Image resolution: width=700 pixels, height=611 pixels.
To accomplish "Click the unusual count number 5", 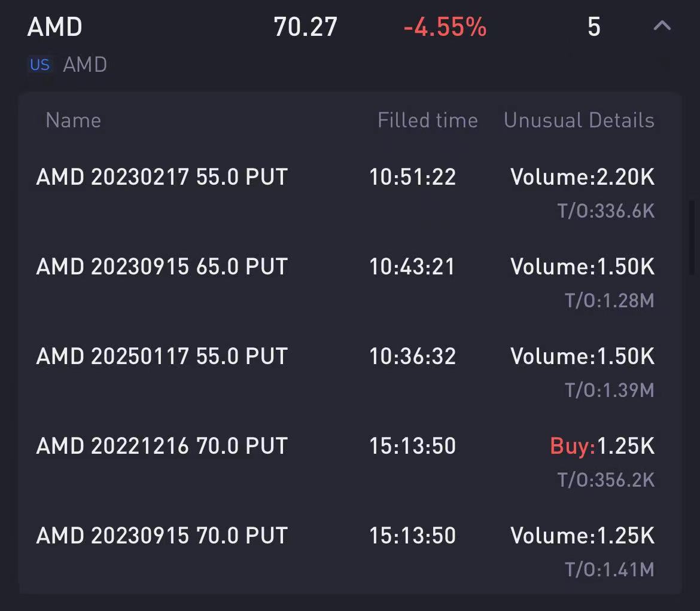I will click(x=594, y=27).
